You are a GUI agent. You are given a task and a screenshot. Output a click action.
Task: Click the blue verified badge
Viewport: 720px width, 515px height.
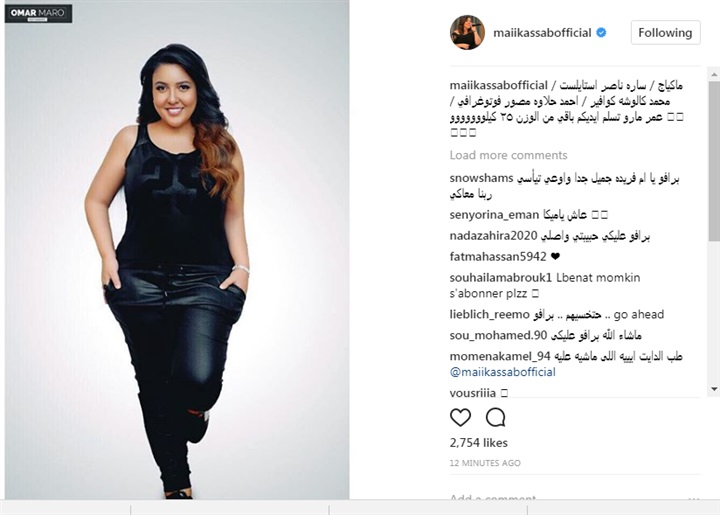click(x=601, y=33)
